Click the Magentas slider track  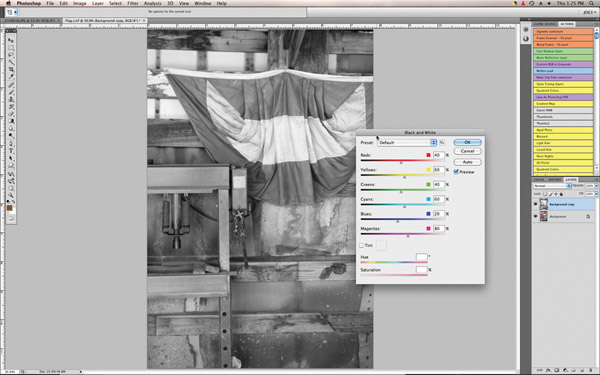coord(403,234)
